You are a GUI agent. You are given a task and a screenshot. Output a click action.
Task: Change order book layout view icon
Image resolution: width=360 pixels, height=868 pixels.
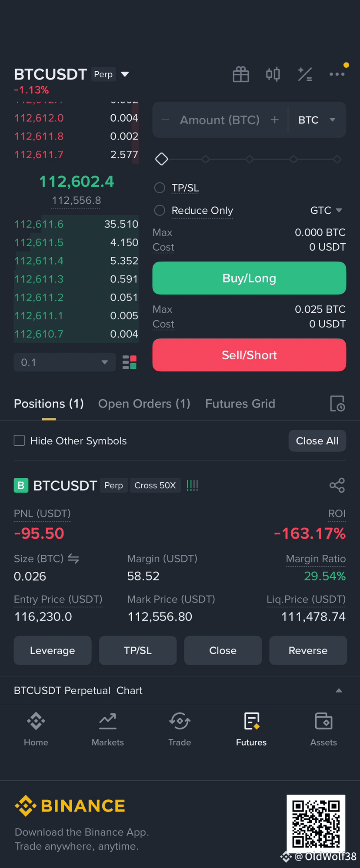click(130, 362)
